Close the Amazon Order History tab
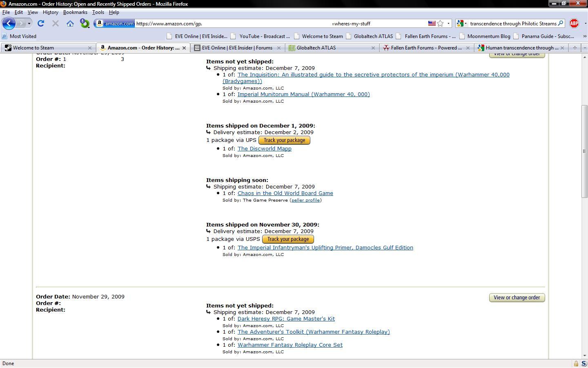This screenshot has width=588, height=368. coord(184,48)
